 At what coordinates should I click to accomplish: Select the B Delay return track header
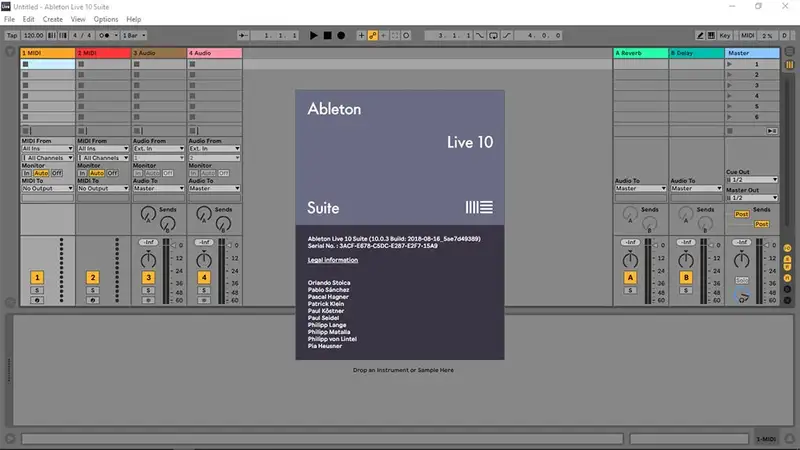[696, 53]
